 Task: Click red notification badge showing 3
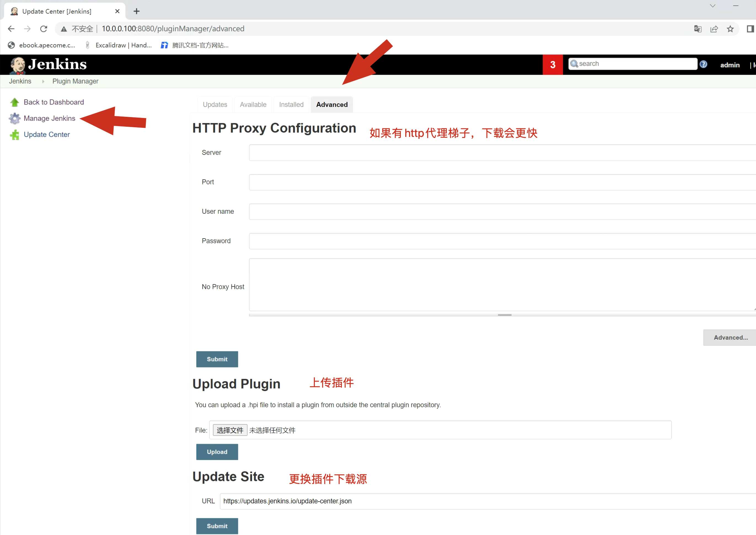(553, 64)
